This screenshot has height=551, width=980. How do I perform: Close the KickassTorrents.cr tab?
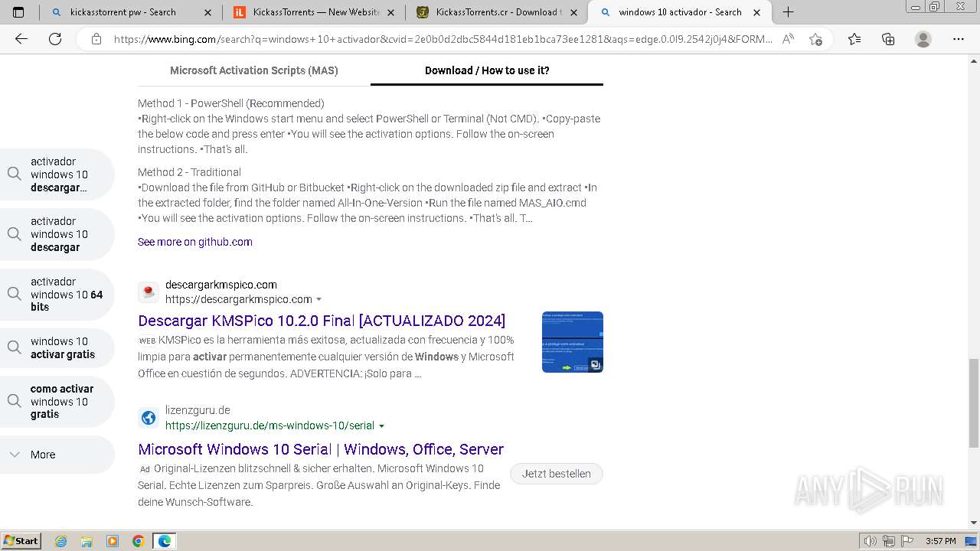coord(576,12)
